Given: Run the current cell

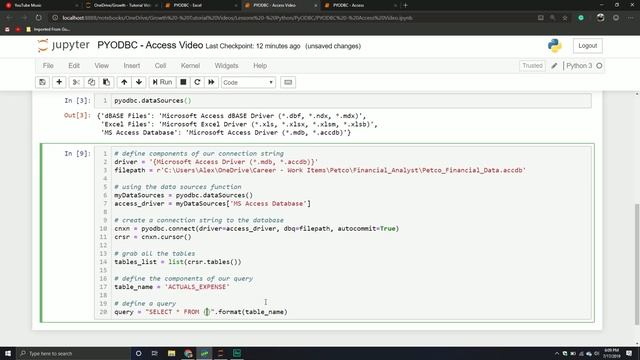Looking at the screenshot, I should pos(162,82).
